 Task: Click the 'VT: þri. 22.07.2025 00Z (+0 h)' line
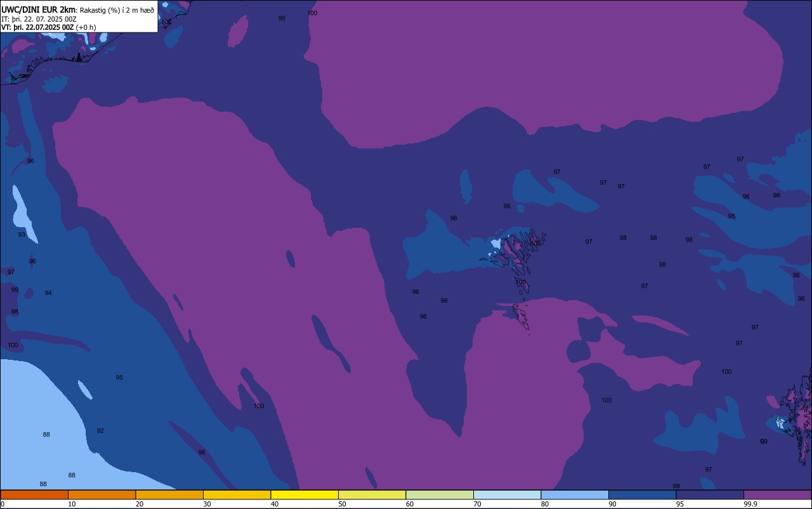pos(49,27)
